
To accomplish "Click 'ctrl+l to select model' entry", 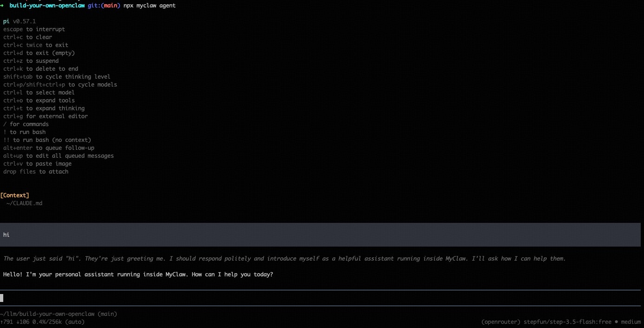I will click(39, 92).
